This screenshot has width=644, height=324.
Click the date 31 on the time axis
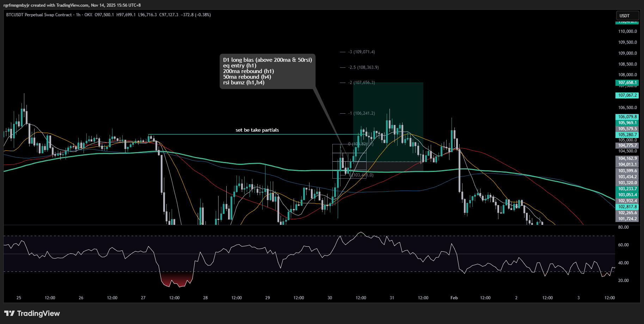[x=392, y=298]
